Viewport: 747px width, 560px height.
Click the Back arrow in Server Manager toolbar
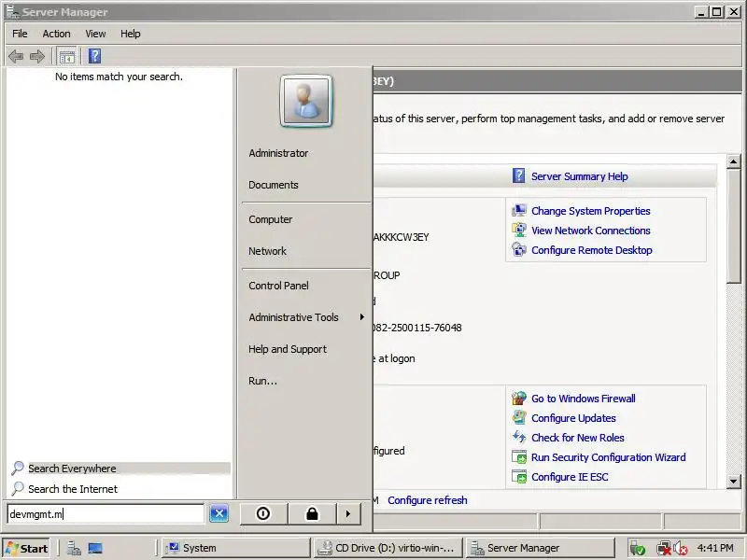click(x=16, y=56)
